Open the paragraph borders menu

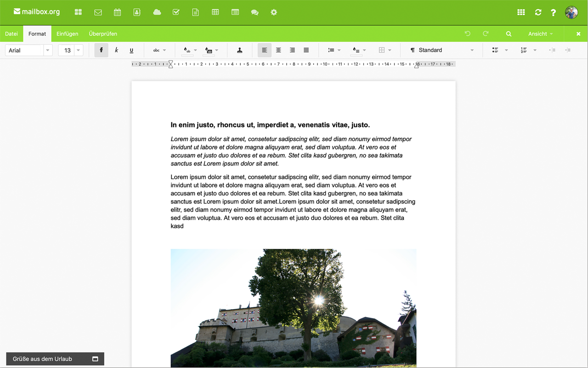click(x=385, y=50)
